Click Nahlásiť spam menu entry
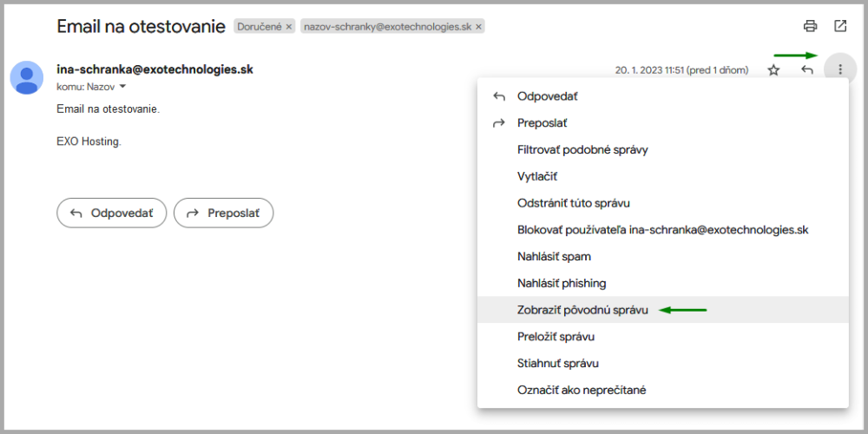This screenshot has width=868, height=434. pyautogui.click(x=554, y=257)
